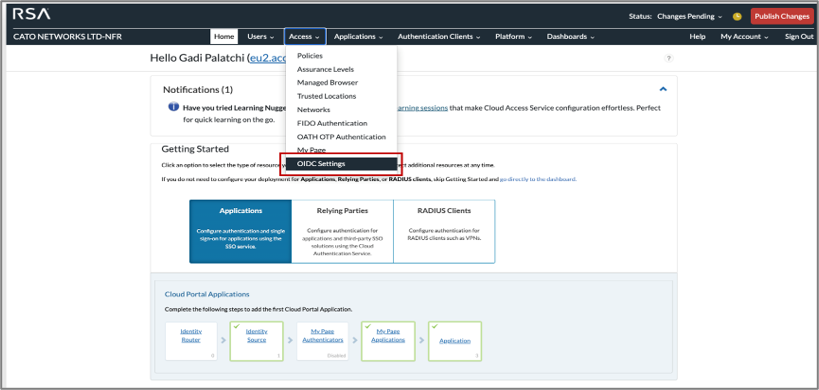Open the Dashboards menu
This screenshot has height=390, width=819.
click(570, 37)
